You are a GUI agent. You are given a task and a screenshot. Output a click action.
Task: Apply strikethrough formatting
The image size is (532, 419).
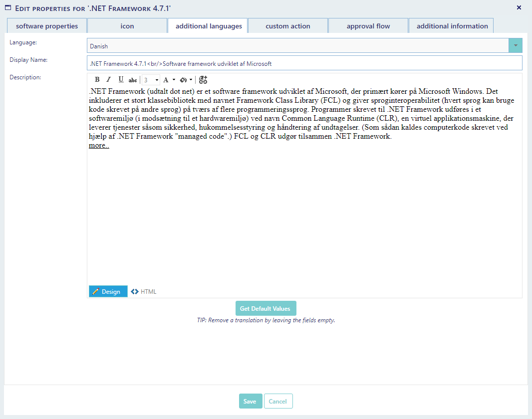[133, 80]
